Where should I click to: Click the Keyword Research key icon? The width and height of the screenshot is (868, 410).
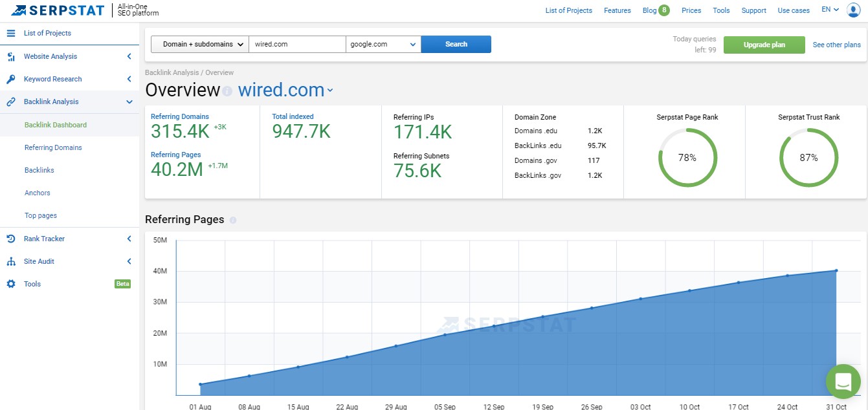tap(11, 79)
